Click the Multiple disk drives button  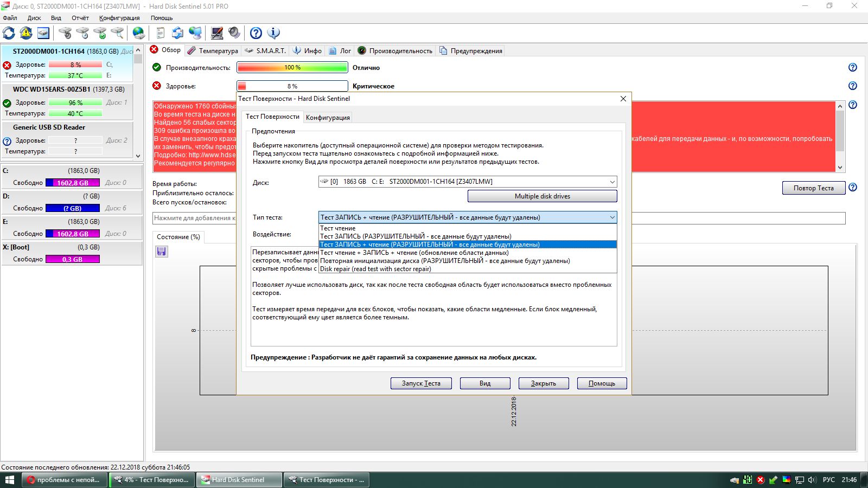pos(542,196)
